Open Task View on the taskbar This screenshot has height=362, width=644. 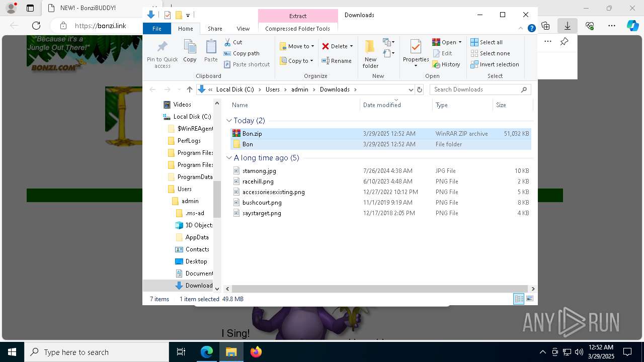[x=181, y=352]
